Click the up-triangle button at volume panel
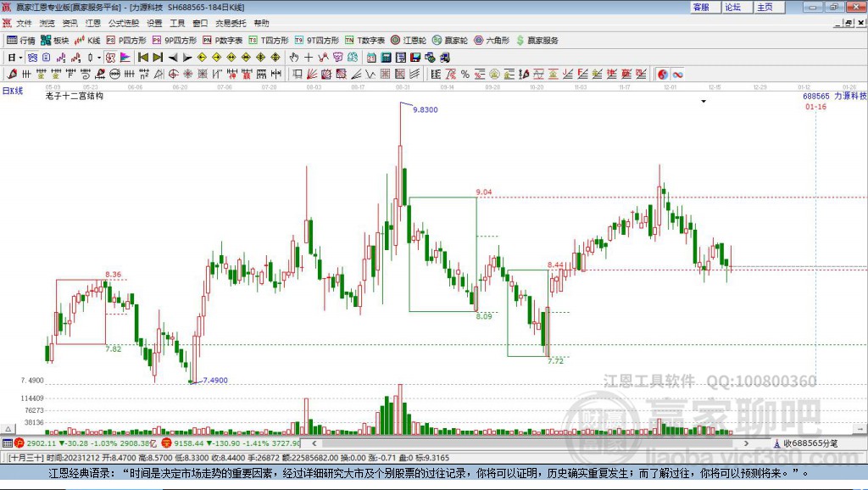The image size is (868, 490). 8,429
